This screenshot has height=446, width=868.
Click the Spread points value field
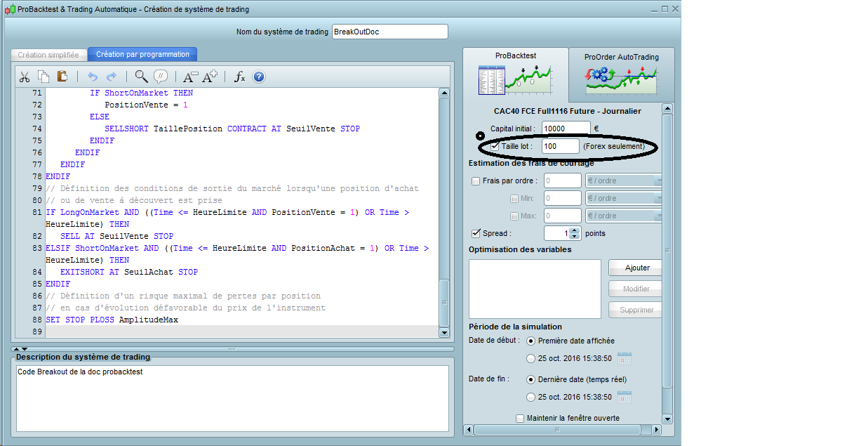coord(557,233)
